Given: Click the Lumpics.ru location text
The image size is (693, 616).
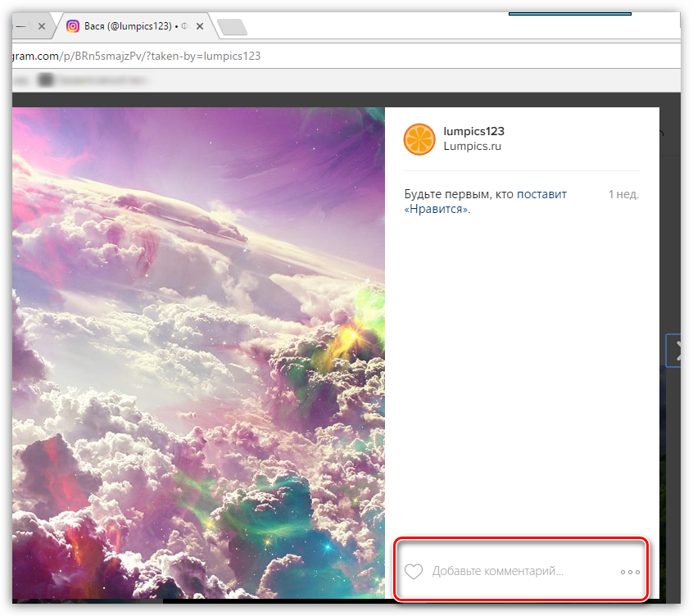Looking at the screenshot, I should tap(472, 147).
